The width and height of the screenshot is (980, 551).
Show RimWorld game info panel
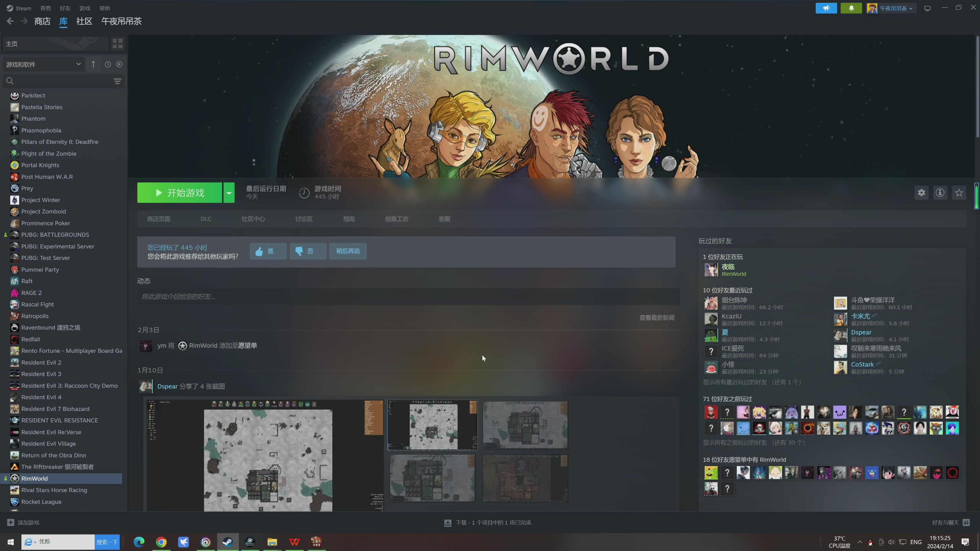click(940, 193)
